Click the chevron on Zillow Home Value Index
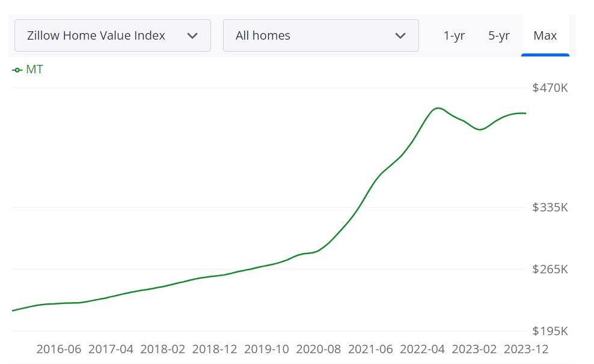Screen dimensions: 594x364 click(x=192, y=35)
